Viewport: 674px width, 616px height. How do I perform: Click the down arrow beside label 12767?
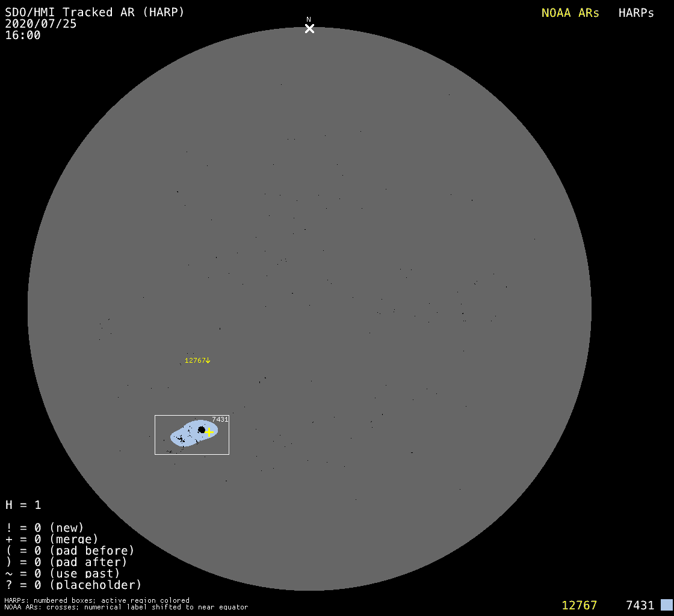pyautogui.click(x=208, y=360)
